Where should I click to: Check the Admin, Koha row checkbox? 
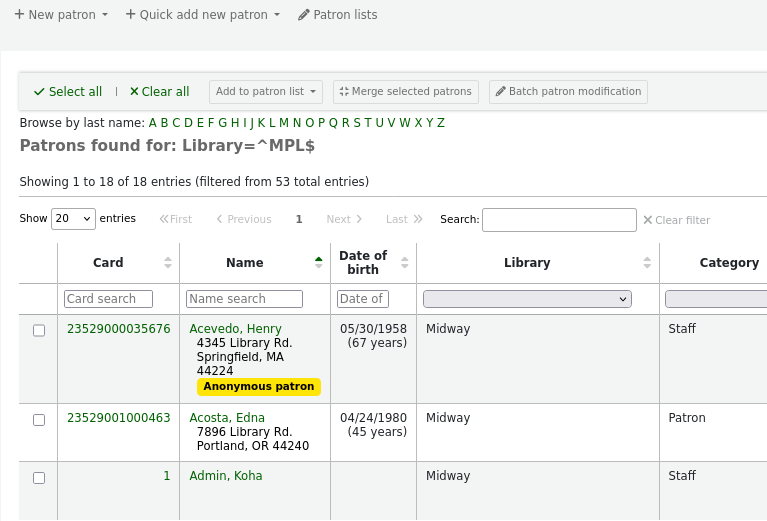pos(39,477)
